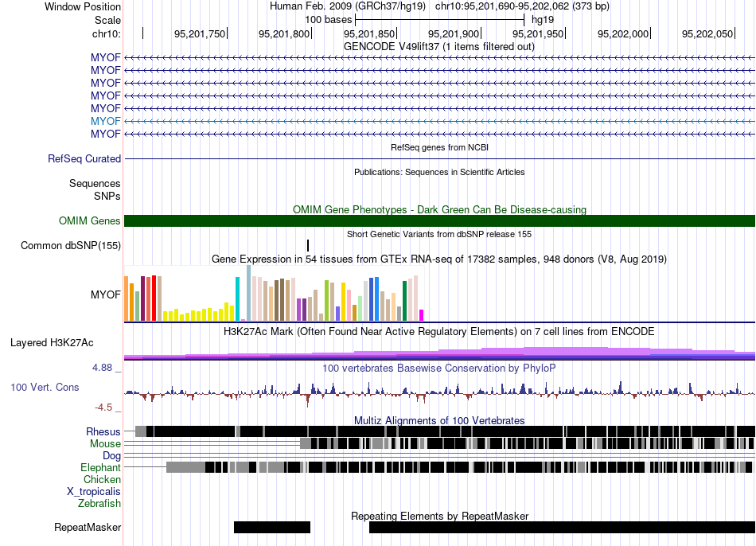Click the short RepeatMasker black block
This screenshot has width=756, height=546.
[272, 527]
